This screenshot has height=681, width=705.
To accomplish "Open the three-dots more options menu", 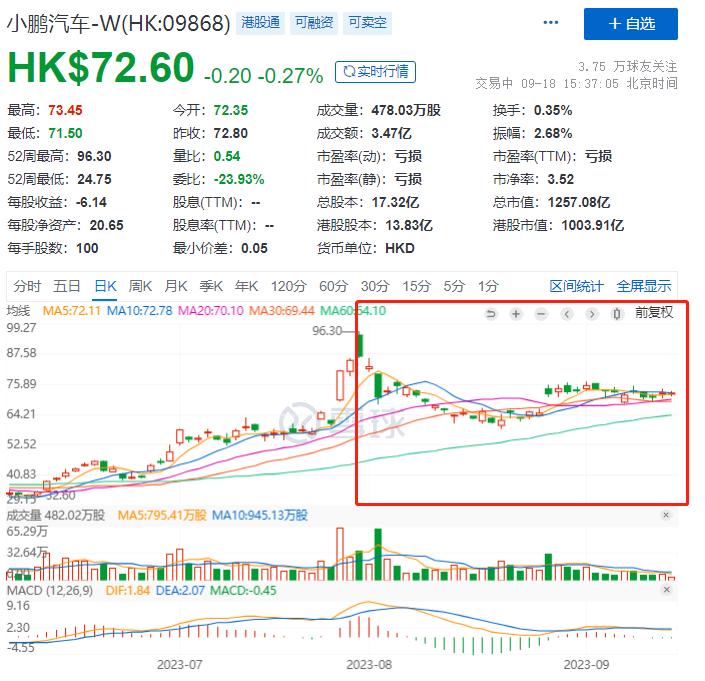I will 551,22.
